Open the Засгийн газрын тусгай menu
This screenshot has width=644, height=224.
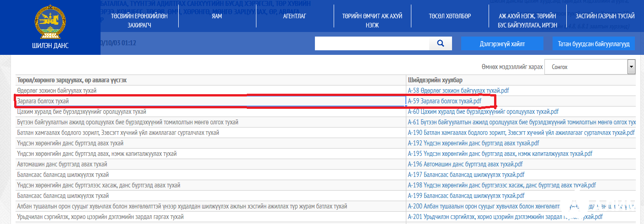tap(605, 16)
